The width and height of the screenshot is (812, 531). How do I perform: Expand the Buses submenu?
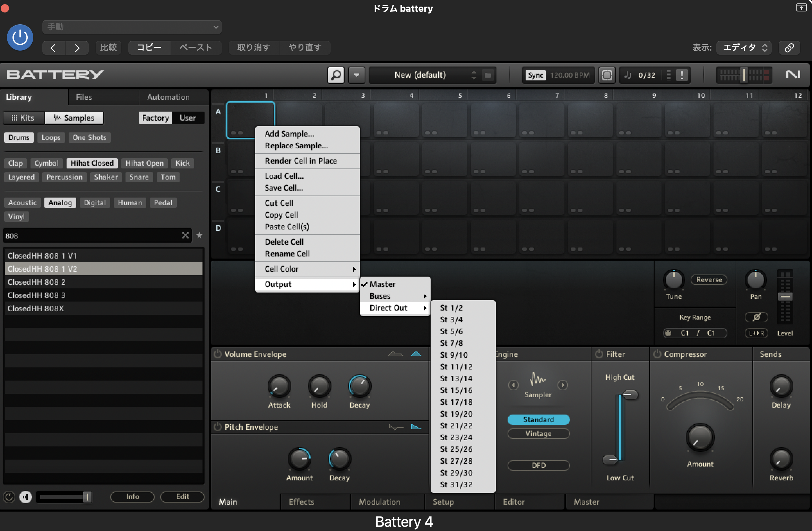pos(395,296)
